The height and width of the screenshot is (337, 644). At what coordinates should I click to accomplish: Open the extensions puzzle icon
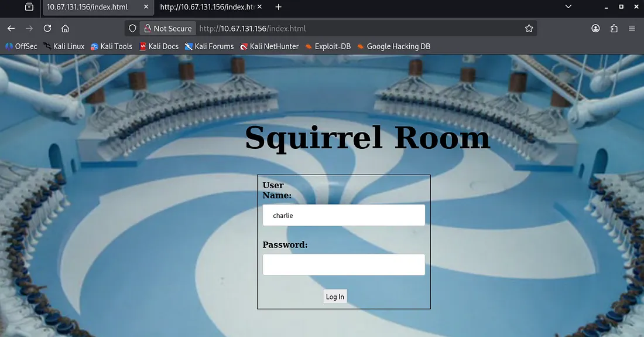pos(614,28)
